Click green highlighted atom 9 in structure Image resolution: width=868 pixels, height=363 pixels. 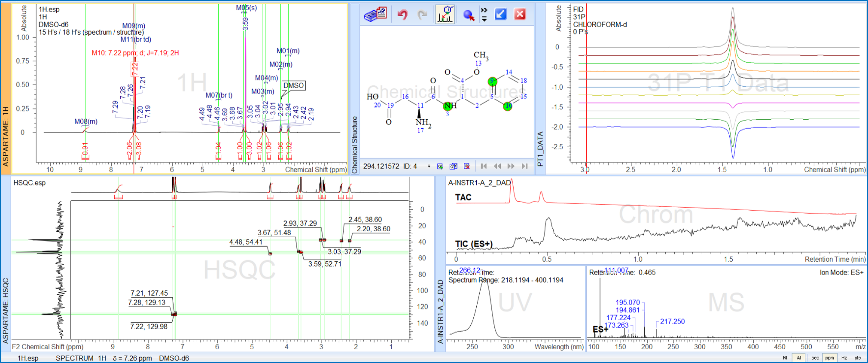click(493, 81)
